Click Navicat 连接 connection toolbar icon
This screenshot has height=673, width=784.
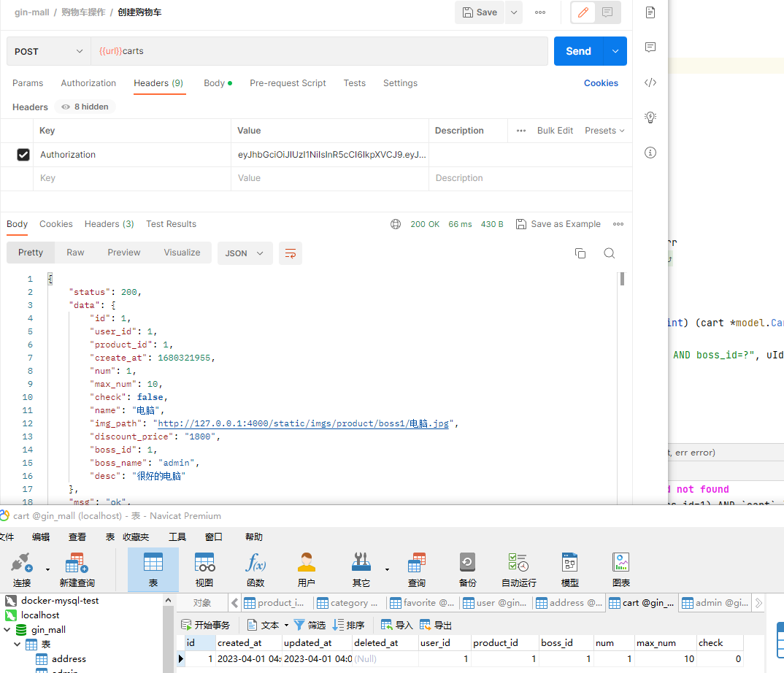(x=21, y=569)
